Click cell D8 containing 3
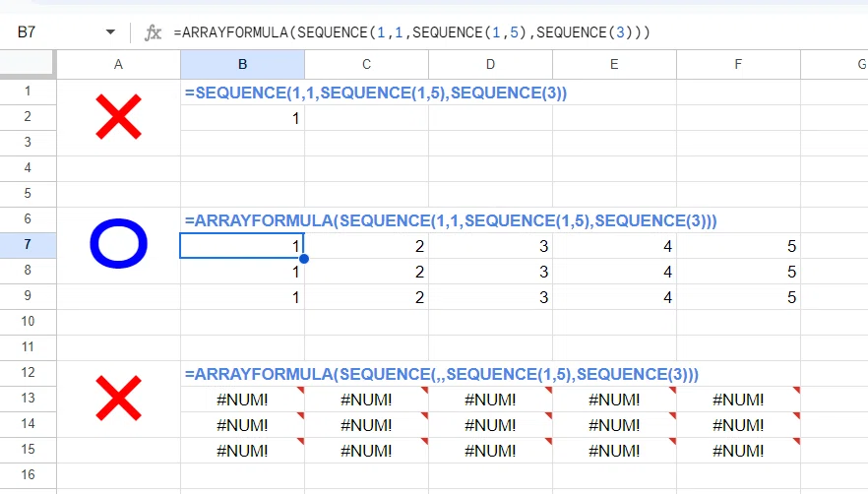The width and height of the screenshot is (868, 494). point(490,271)
